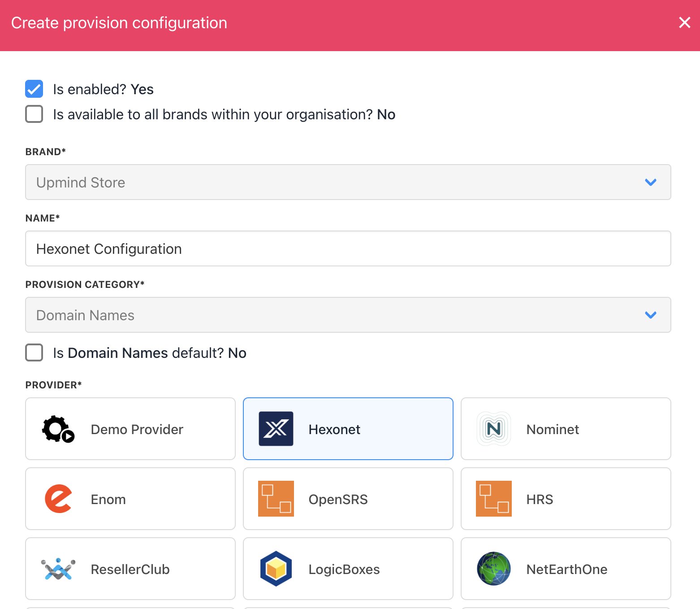700x609 pixels.
Task: Enable availability to all brands checkbox
Action: pos(34,114)
